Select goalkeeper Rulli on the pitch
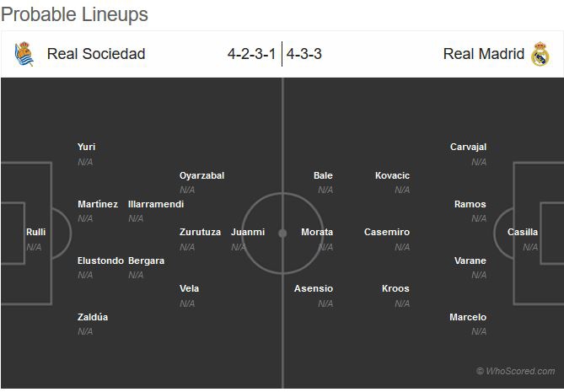The width and height of the screenshot is (564, 392). coord(35,232)
